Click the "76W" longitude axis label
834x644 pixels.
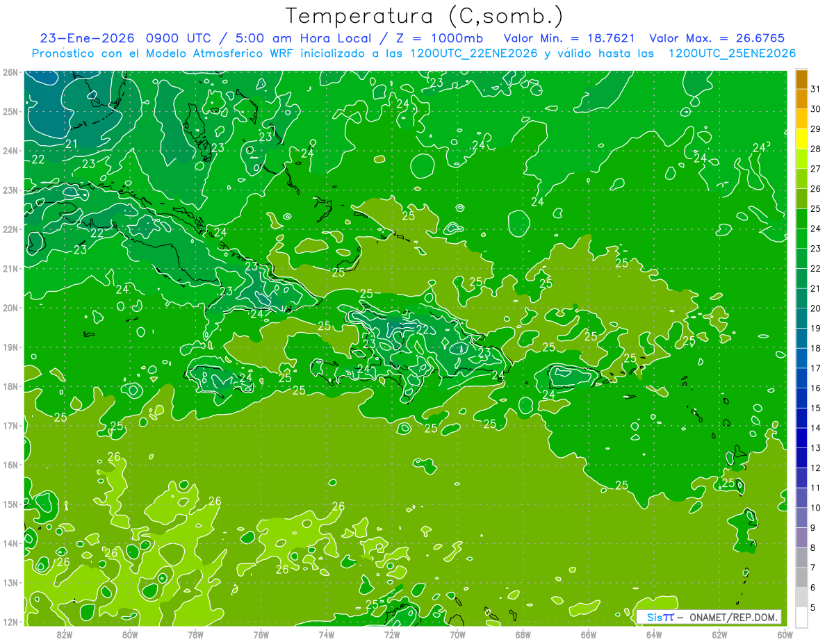pos(261,634)
